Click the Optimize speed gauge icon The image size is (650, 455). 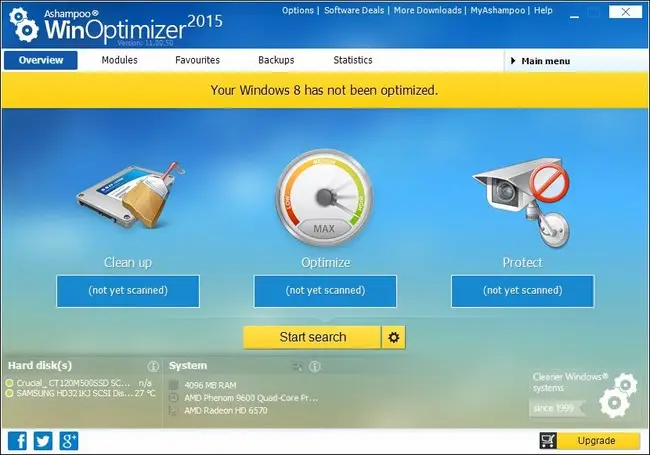[x=325, y=197]
